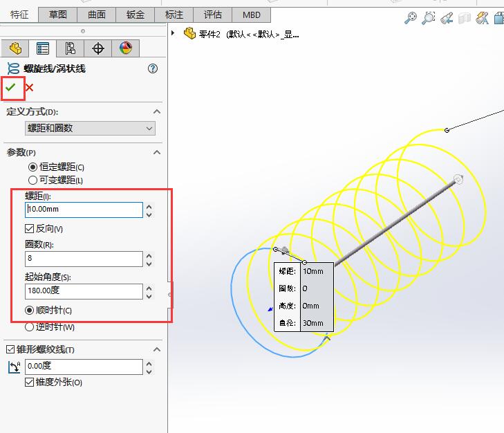Switch to the 曲面 tab
The image size is (504, 433).
coord(97,15)
